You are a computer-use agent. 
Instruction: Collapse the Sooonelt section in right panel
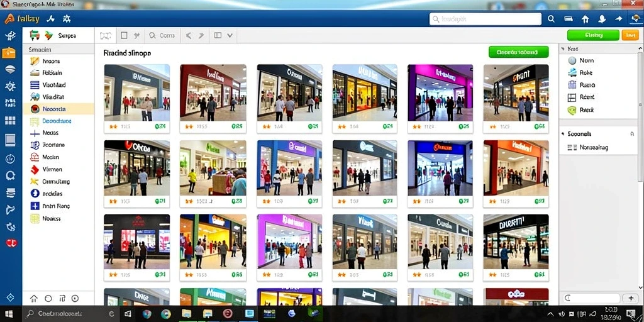tap(597, 134)
